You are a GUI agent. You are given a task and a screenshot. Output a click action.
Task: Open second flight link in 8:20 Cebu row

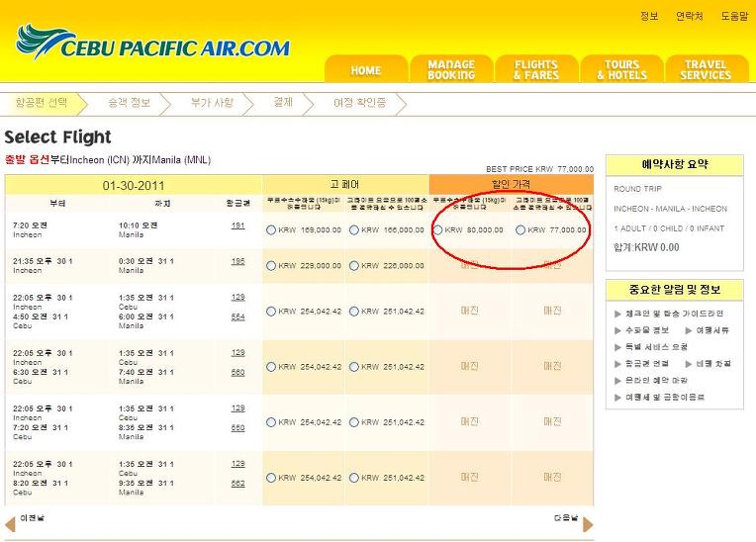click(x=238, y=484)
